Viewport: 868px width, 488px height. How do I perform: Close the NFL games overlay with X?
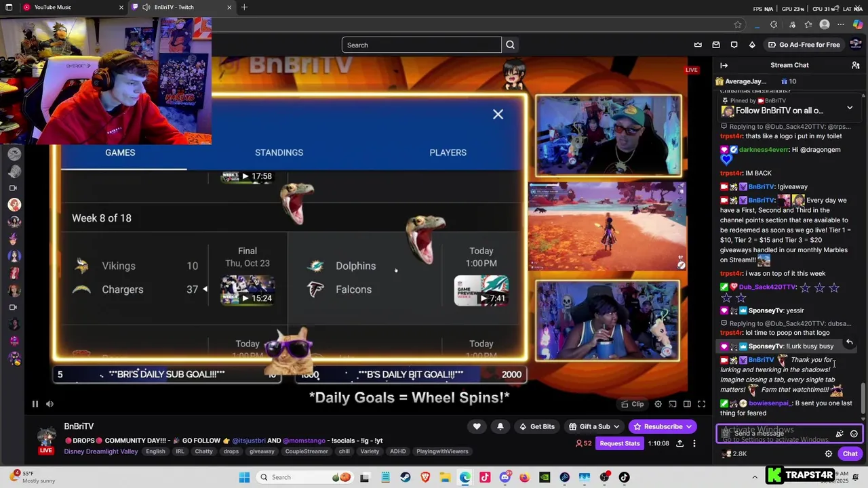click(x=498, y=115)
